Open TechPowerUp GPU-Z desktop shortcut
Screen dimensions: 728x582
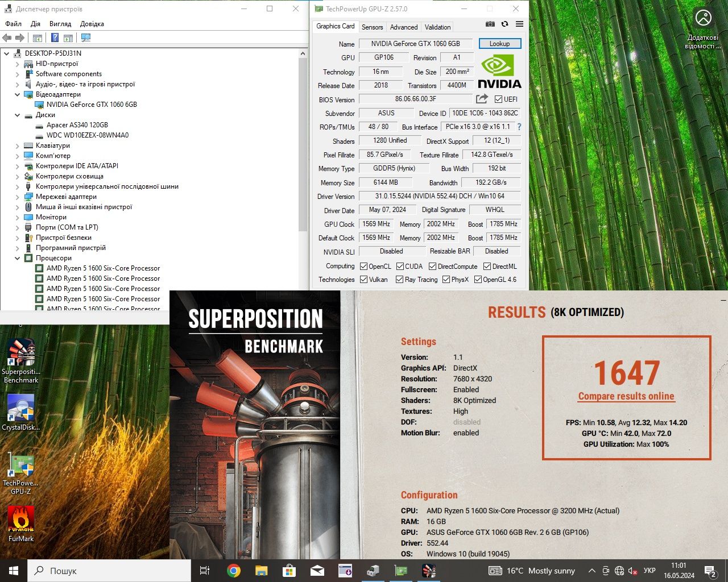pos(21,473)
